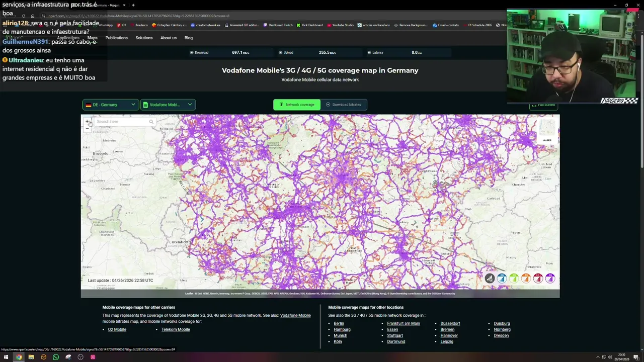Open File Explorer from the taskbar

click(31, 357)
